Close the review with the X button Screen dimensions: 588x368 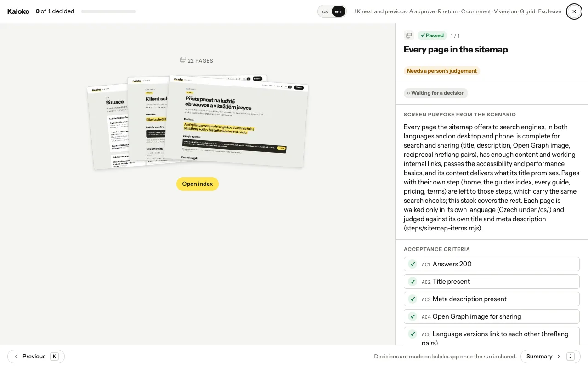click(x=574, y=11)
